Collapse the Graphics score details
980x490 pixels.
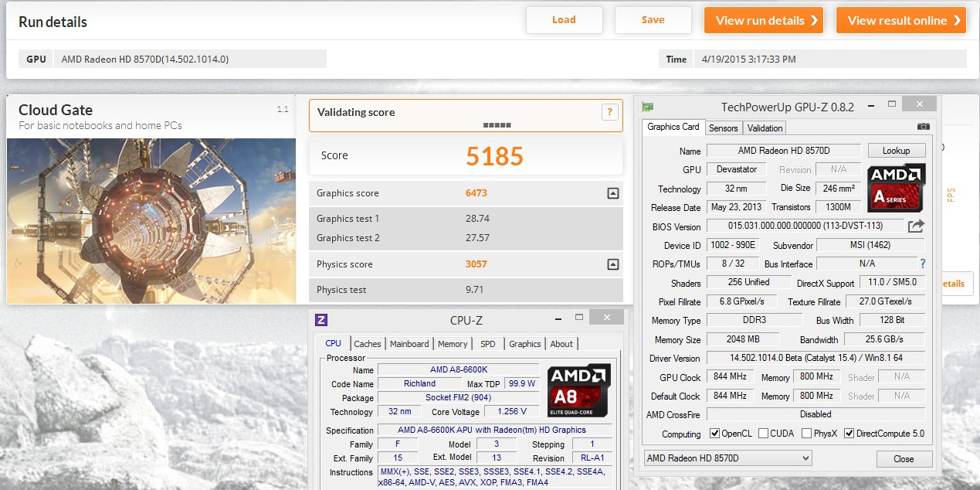point(612,193)
